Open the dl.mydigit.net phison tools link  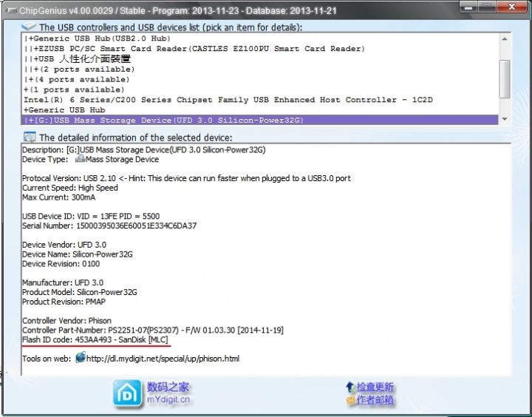[x=163, y=359]
